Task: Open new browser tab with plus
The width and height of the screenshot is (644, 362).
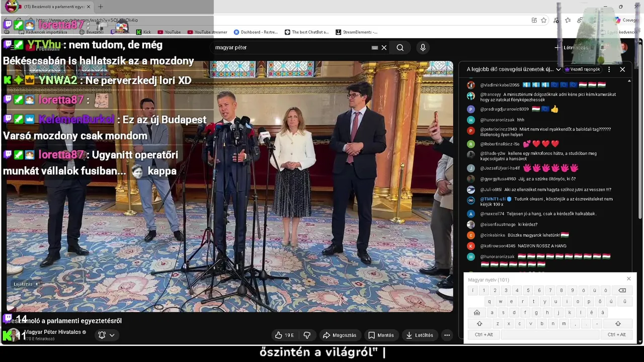Action: 100,7
